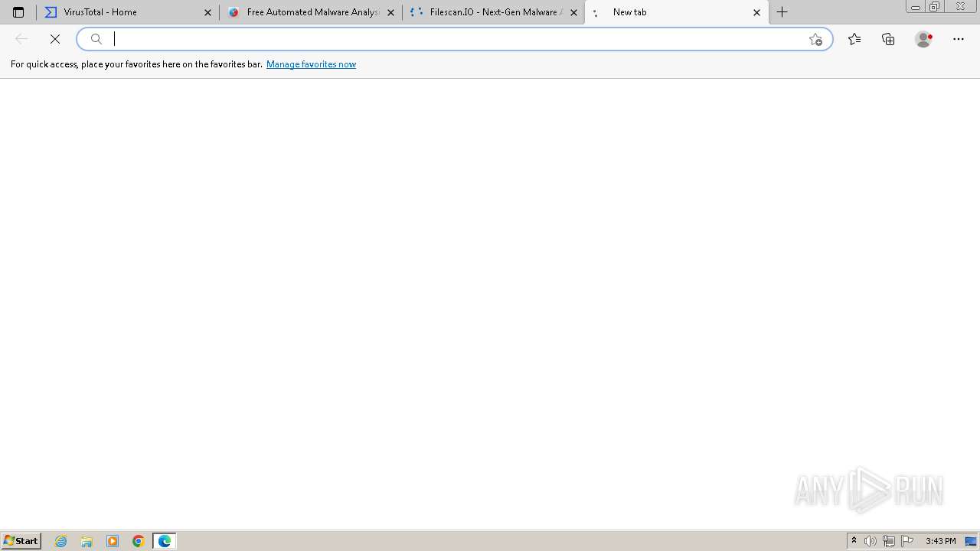The image size is (980, 551).
Task: Switch to the VirusTotal - Home tab
Action: pos(127,12)
